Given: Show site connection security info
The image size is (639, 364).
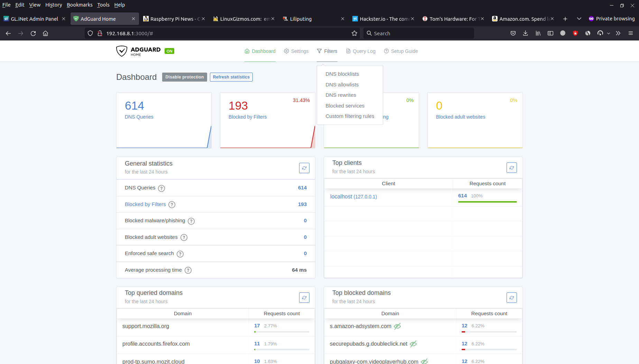Looking at the screenshot, I should (100, 34).
